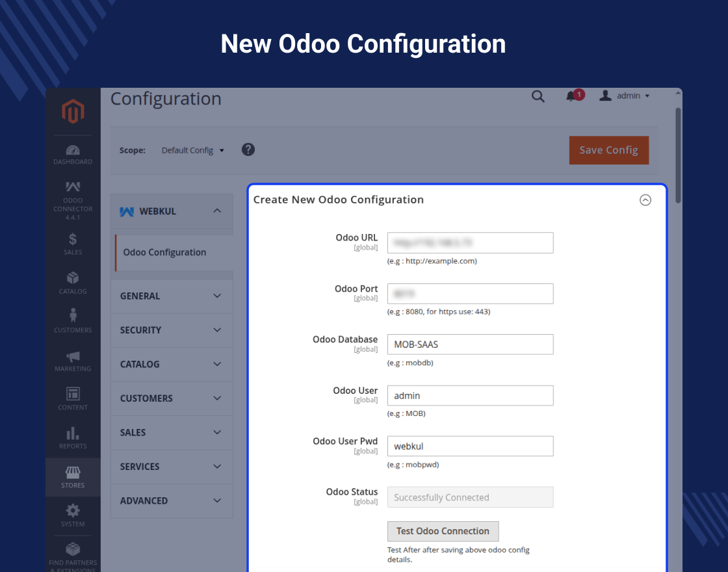Click the Odoo User field admin

(471, 396)
